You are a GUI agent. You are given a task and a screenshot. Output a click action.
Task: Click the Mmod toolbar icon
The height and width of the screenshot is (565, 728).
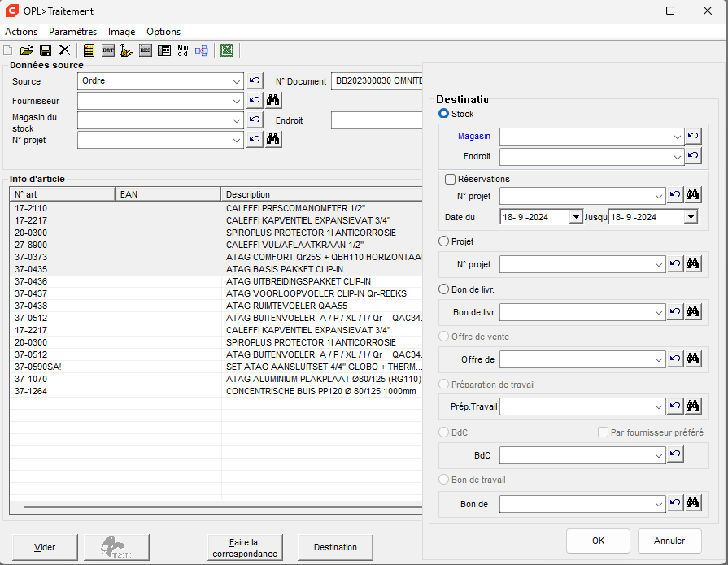click(x=182, y=50)
